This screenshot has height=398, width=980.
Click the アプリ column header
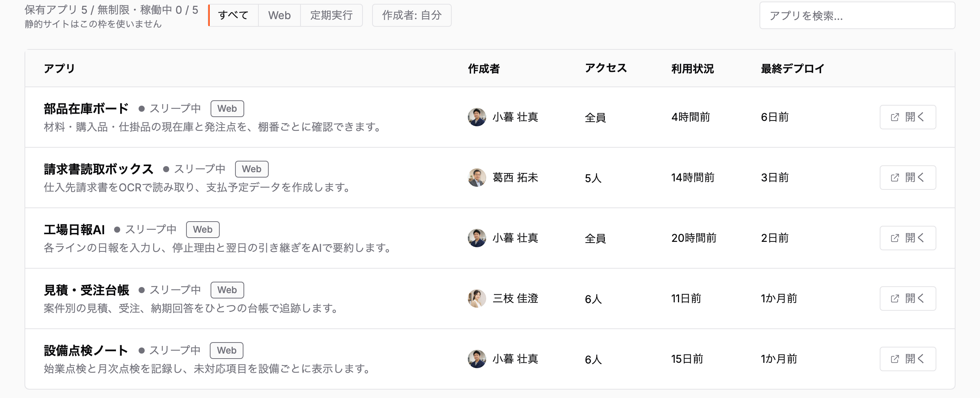pos(59,69)
